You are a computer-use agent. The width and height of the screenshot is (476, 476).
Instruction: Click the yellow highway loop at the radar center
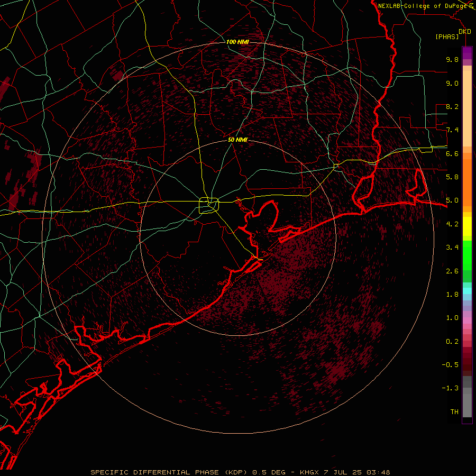pos(209,205)
